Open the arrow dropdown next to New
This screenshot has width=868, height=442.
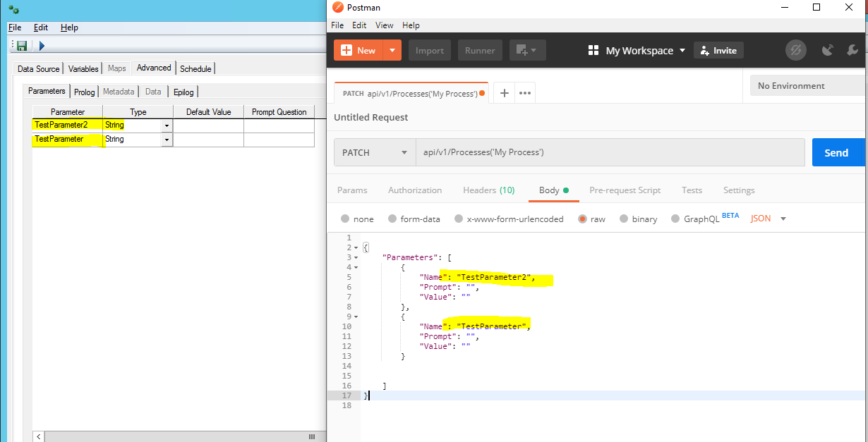392,50
